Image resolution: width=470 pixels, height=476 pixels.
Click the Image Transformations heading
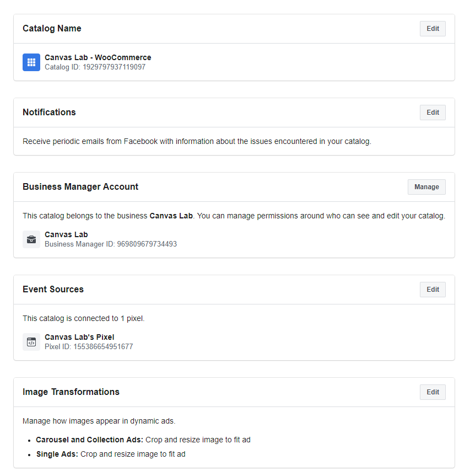(x=71, y=392)
